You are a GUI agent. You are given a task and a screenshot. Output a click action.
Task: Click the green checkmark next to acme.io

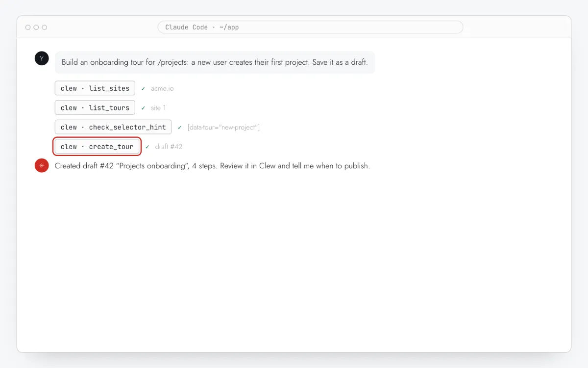(x=143, y=89)
